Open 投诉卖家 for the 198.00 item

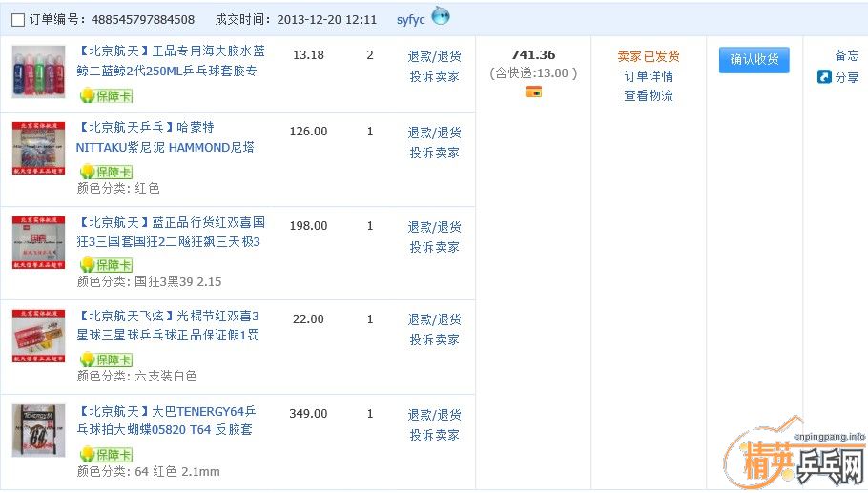[x=435, y=247]
